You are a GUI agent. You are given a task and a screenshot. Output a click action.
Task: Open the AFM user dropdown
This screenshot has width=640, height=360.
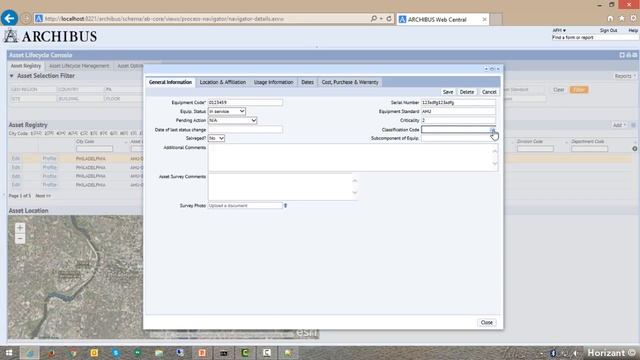[559, 30]
